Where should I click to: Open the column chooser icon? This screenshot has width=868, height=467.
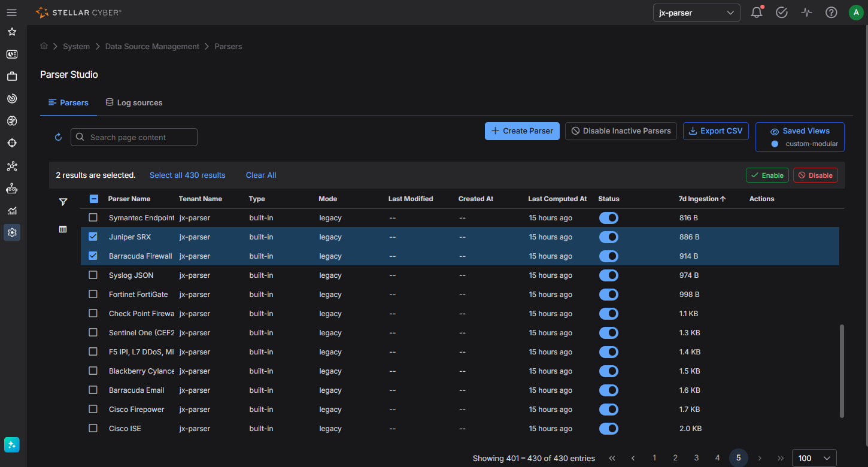[x=63, y=229]
